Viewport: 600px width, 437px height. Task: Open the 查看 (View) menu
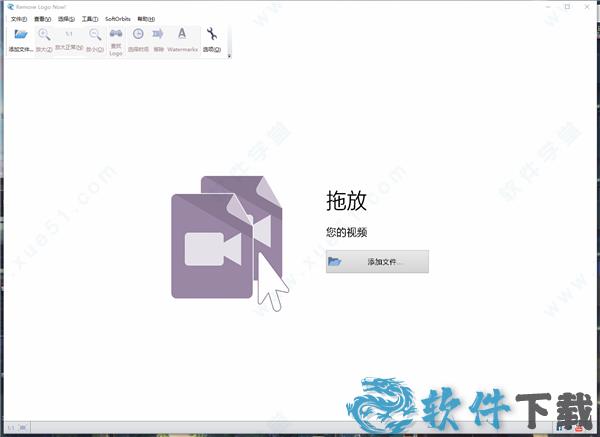point(42,19)
